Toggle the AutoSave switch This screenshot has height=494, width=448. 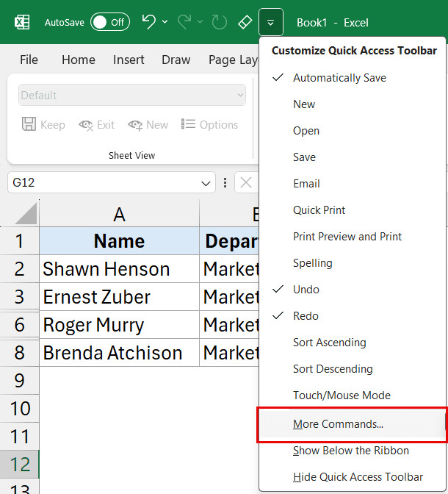tap(109, 22)
